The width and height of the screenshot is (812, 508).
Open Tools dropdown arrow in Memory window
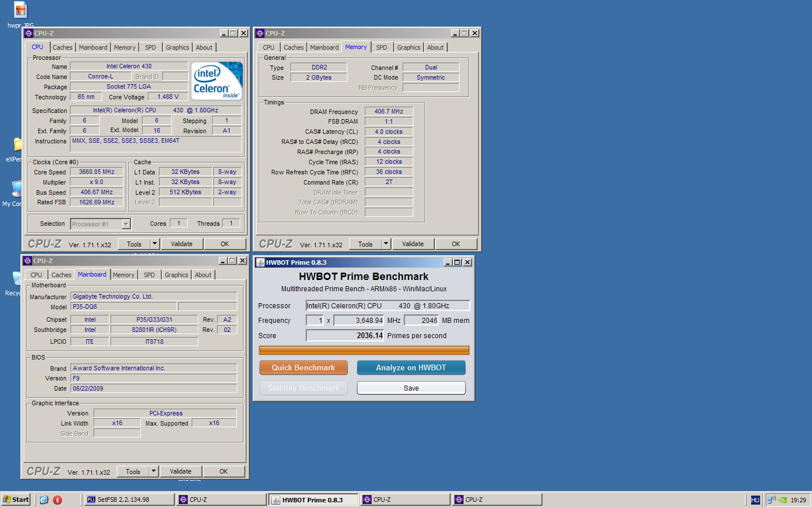pyautogui.click(x=386, y=244)
